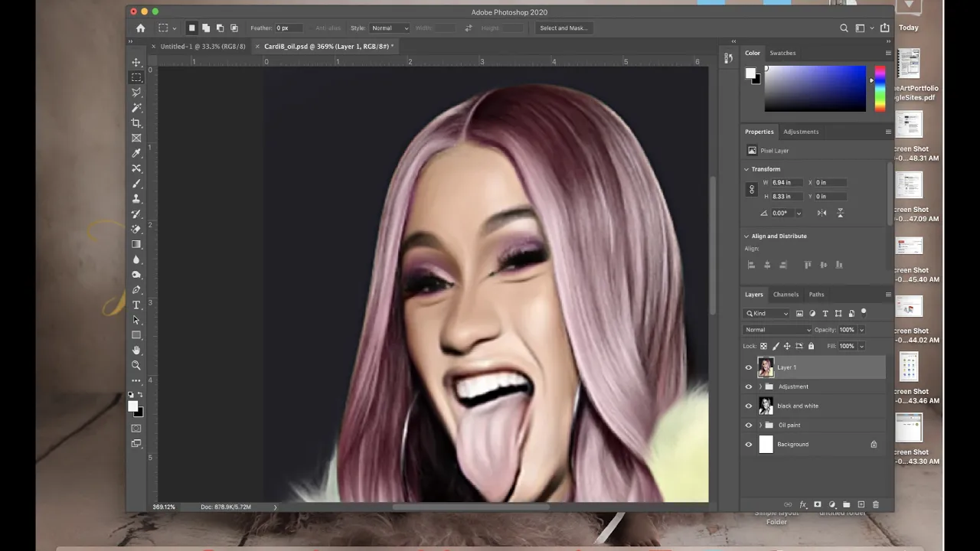The height and width of the screenshot is (551, 980).
Task: Select the Blur tool
Action: [x=136, y=259]
